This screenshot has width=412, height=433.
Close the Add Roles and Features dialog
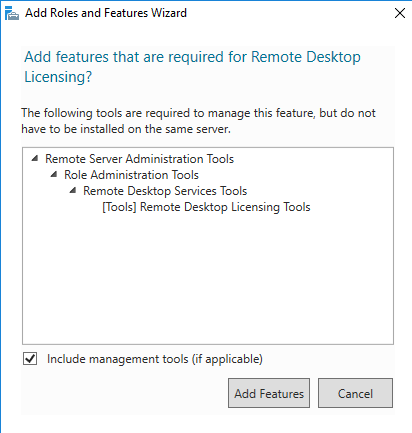pos(399,13)
